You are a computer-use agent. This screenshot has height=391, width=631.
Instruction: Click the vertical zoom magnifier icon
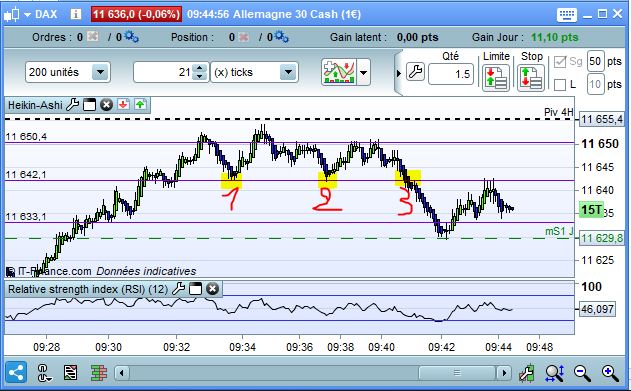(x=555, y=373)
